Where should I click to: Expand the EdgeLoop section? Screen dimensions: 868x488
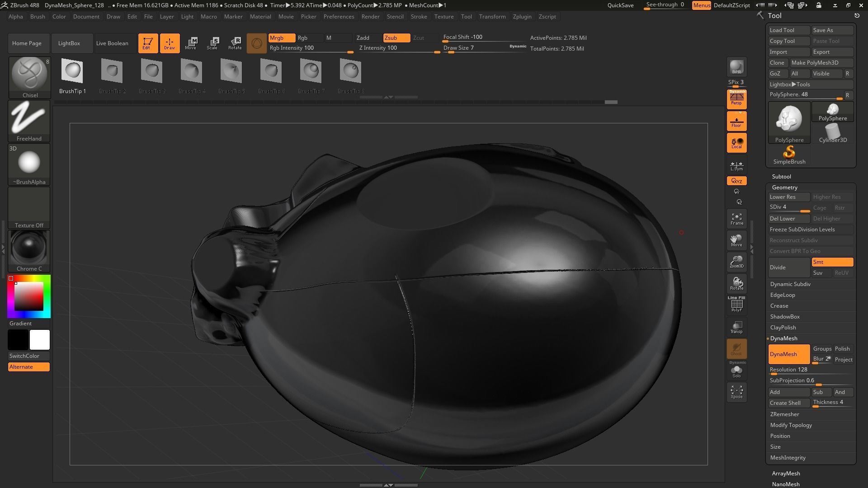coord(783,295)
